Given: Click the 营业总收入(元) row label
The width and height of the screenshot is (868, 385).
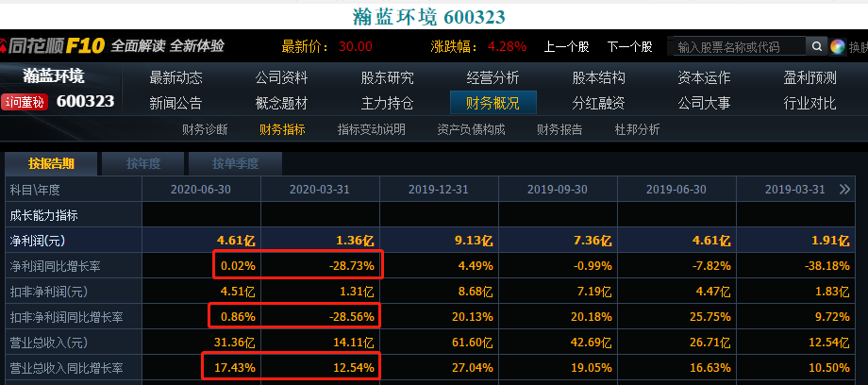Looking at the screenshot, I should [49, 343].
